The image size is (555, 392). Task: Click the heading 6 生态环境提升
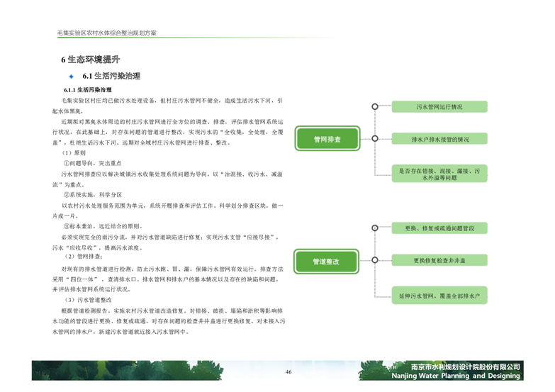coord(91,59)
